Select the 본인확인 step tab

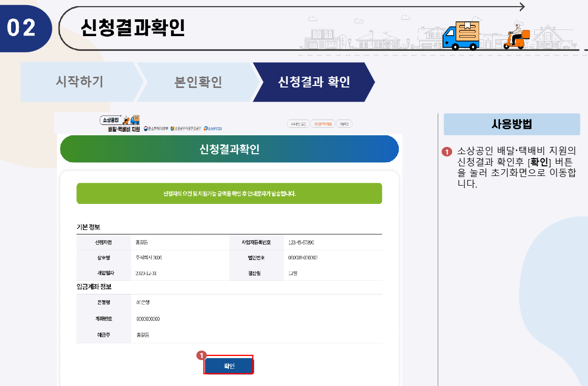pyautogui.click(x=198, y=82)
